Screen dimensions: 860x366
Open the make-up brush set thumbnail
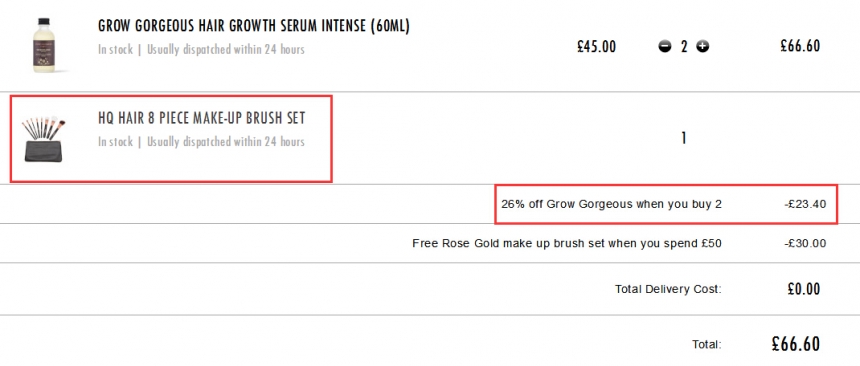(44, 139)
